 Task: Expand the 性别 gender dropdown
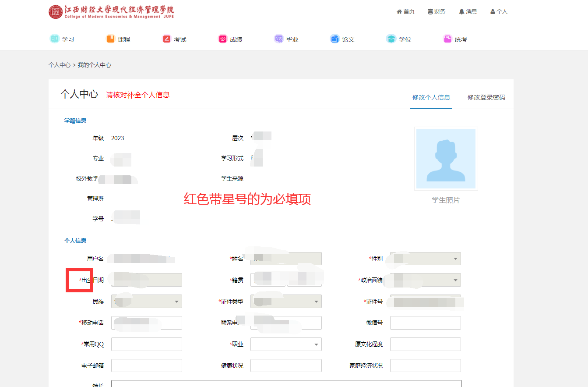(x=425, y=259)
